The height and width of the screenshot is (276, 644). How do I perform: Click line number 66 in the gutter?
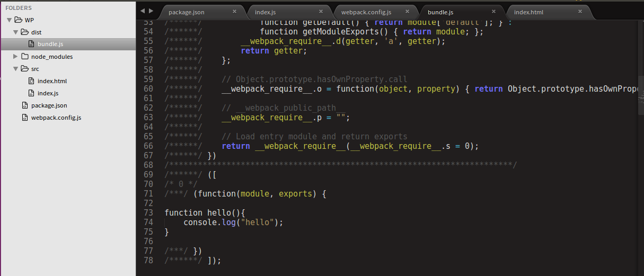(148, 146)
